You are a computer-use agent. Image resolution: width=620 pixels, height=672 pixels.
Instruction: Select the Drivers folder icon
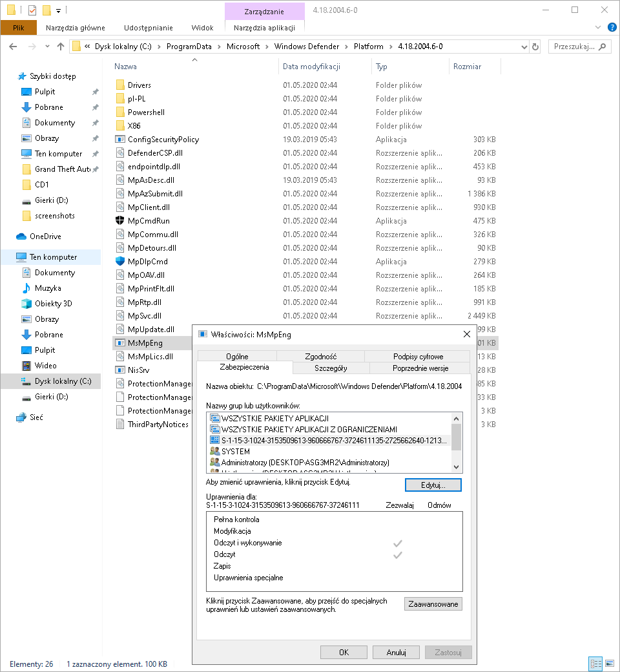pyautogui.click(x=120, y=85)
